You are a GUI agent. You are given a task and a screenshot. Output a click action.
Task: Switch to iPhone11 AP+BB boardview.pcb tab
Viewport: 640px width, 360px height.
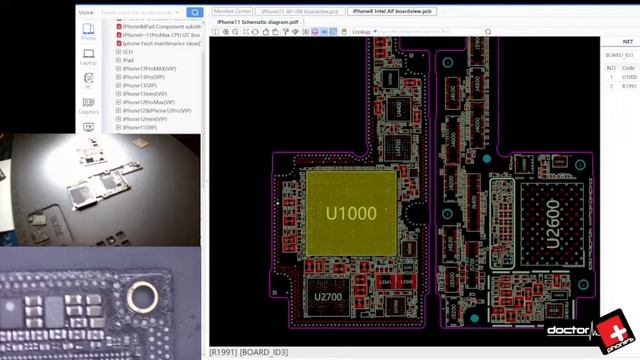click(x=300, y=11)
